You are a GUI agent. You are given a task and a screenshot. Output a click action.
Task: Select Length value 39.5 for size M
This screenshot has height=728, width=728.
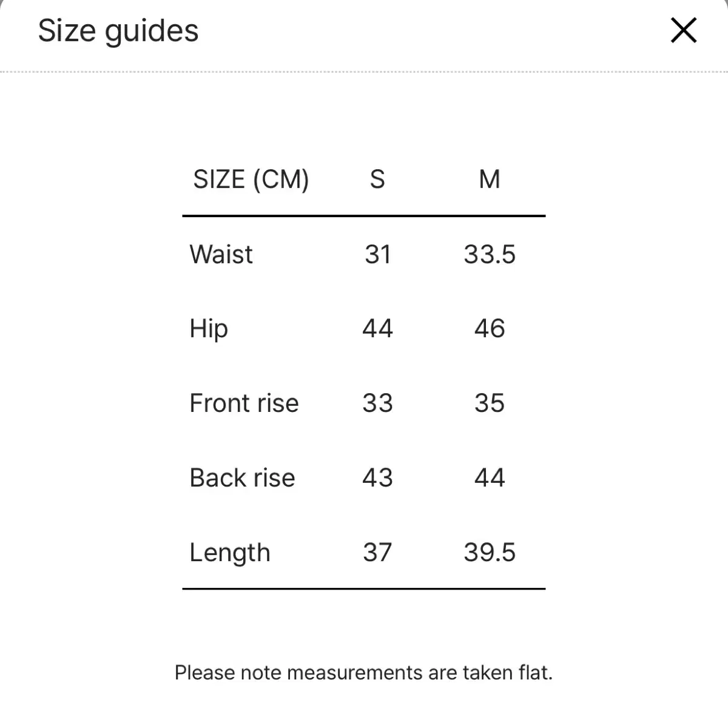coord(490,553)
